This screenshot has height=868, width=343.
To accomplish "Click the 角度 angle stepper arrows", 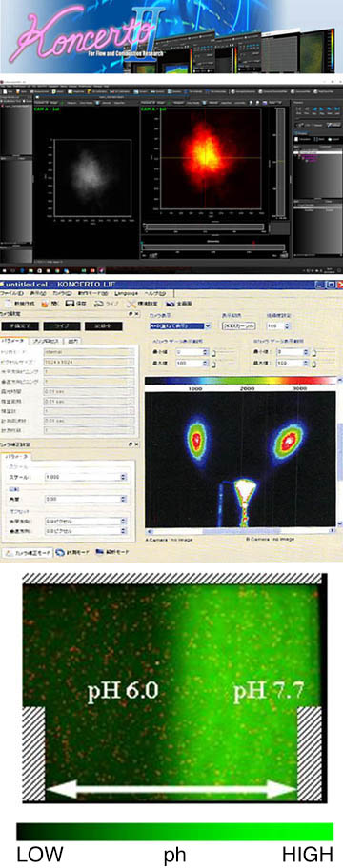I will pos(123,499).
